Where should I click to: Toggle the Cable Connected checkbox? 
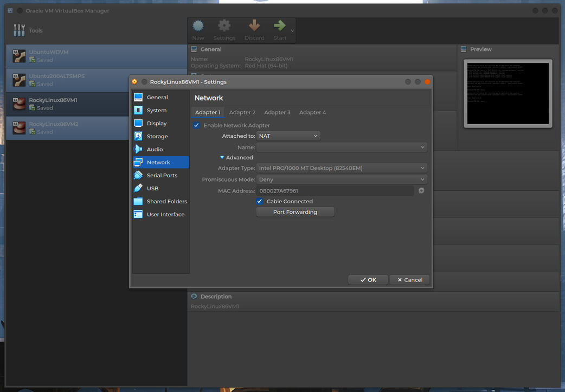tap(259, 201)
